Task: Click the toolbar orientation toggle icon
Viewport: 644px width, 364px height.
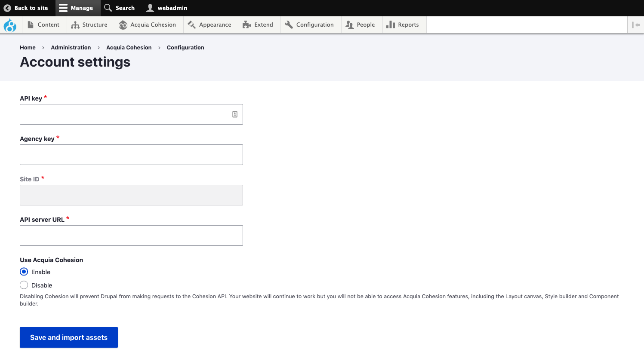Action: [636, 25]
